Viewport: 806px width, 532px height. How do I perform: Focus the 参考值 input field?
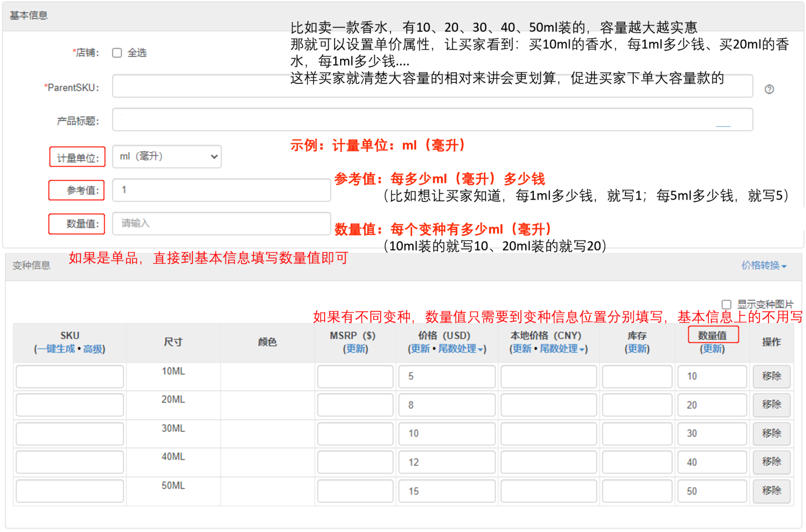click(221, 190)
